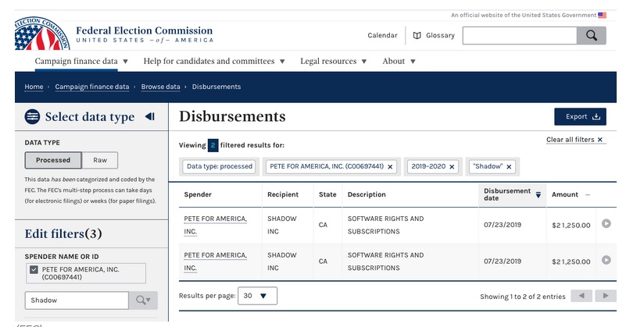Click the Description column header
The height and width of the screenshot is (327, 644).
point(367,194)
